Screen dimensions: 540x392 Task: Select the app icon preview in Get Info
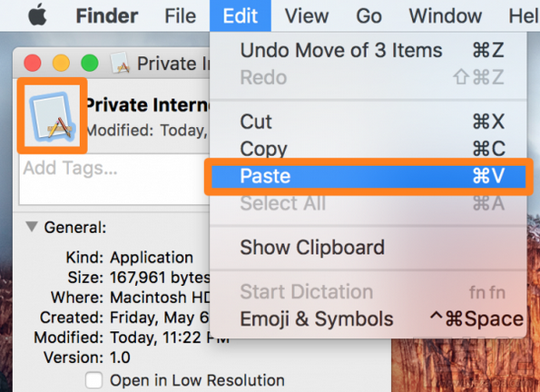(x=52, y=116)
